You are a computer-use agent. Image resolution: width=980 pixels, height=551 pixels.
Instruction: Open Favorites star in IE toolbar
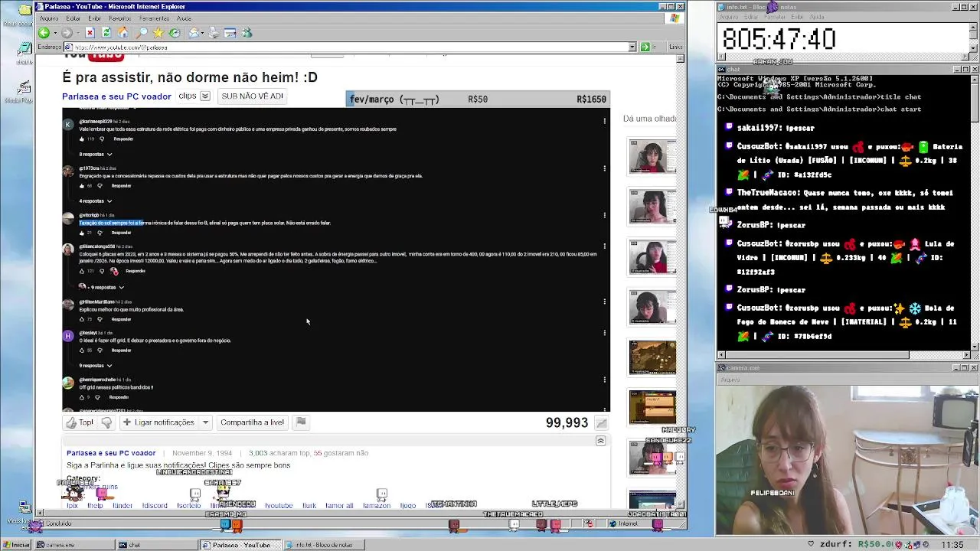(x=158, y=33)
